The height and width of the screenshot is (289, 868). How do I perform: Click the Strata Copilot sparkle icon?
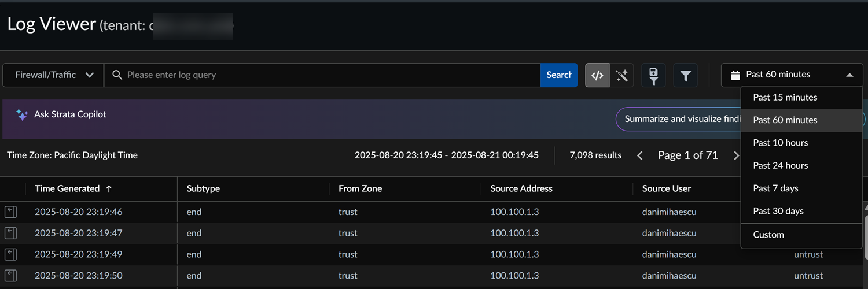[x=22, y=114]
